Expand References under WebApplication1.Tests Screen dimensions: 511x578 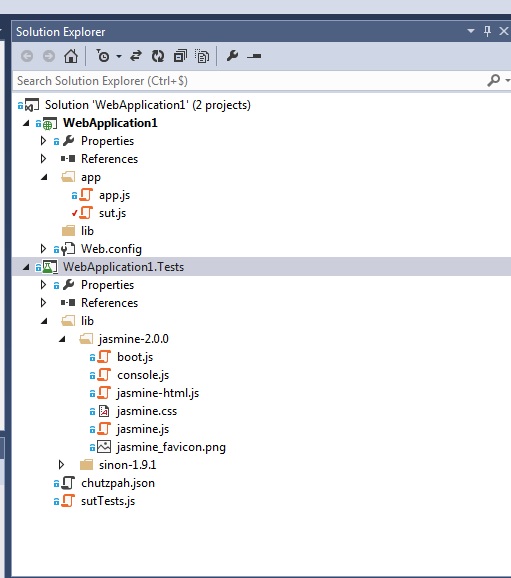click(x=43, y=303)
